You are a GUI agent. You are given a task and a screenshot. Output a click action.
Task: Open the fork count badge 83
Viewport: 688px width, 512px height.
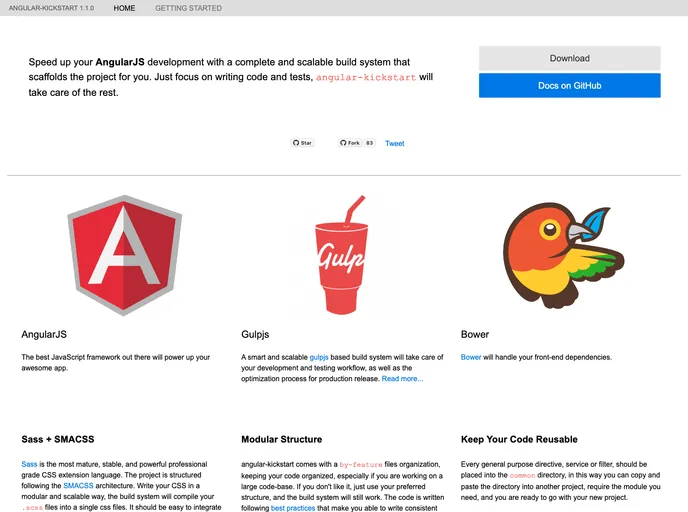click(x=369, y=143)
